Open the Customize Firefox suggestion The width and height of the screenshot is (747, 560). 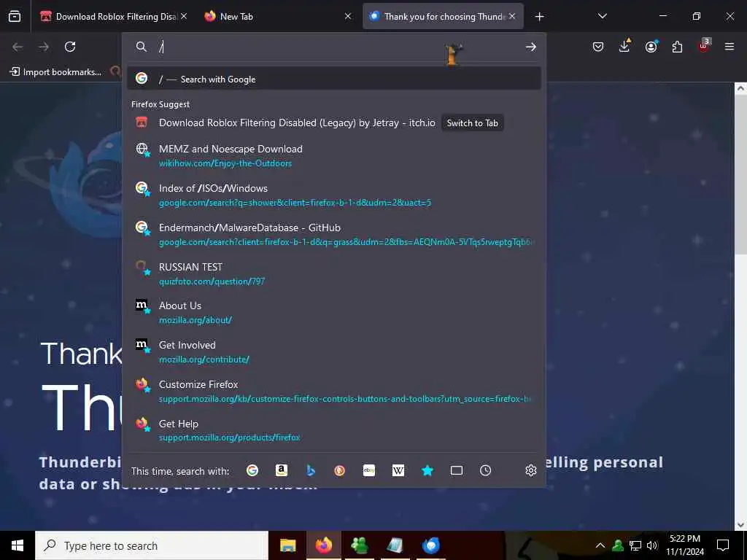pyautogui.click(x=334, y=392)
